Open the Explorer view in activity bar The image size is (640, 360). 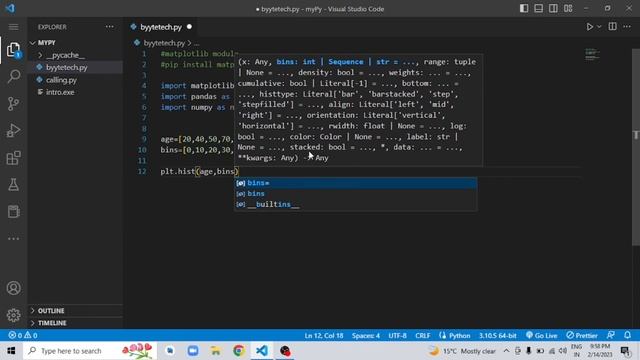point(13,50)
